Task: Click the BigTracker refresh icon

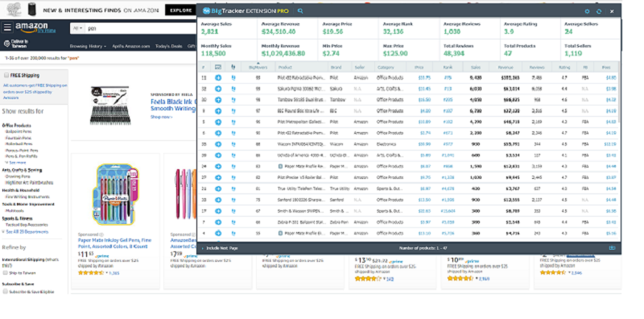Action: coord(599,11)
